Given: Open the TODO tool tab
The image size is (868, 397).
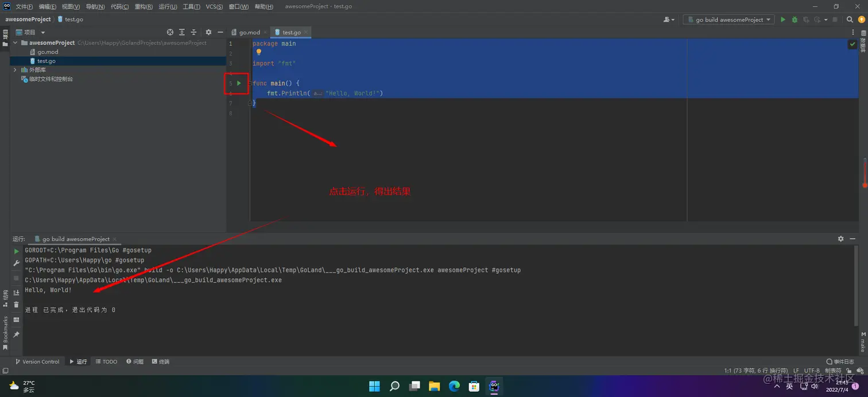Looking at the screenshot, I should [x=106, y=361].
